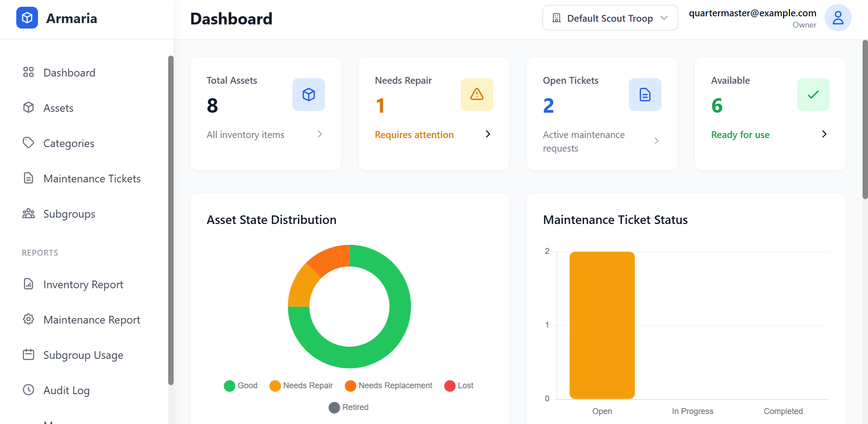Switch to the Dashboard sidebar item
This screenshot has width=868, height=424.
69,72
